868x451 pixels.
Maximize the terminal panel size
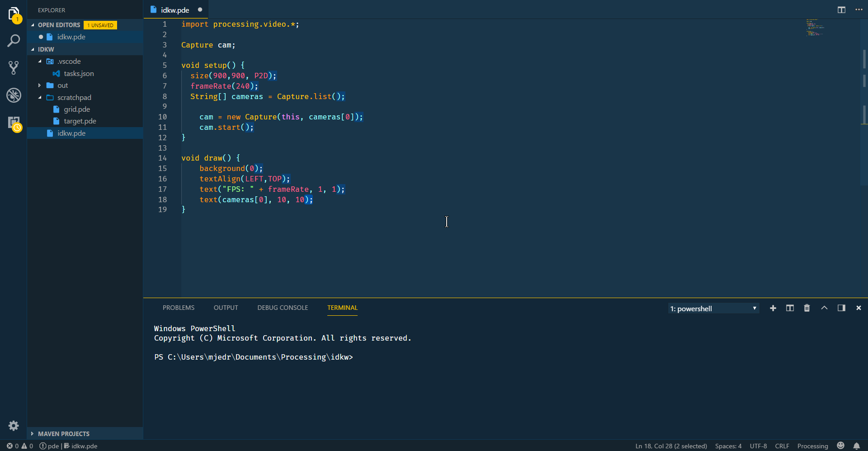pyautogui.click(x=824, y=308)
